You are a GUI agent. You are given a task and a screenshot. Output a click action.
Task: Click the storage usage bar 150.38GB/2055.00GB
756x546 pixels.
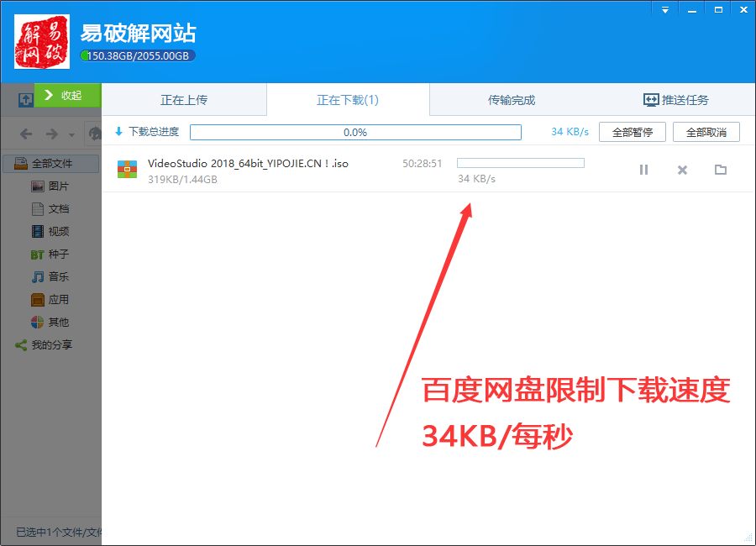[x=139, y=56]
